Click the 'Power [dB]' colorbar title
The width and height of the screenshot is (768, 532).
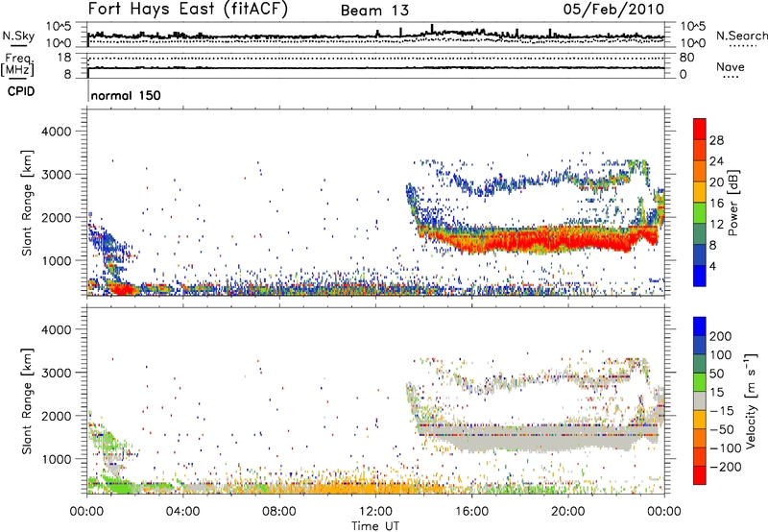coord(733,203)
